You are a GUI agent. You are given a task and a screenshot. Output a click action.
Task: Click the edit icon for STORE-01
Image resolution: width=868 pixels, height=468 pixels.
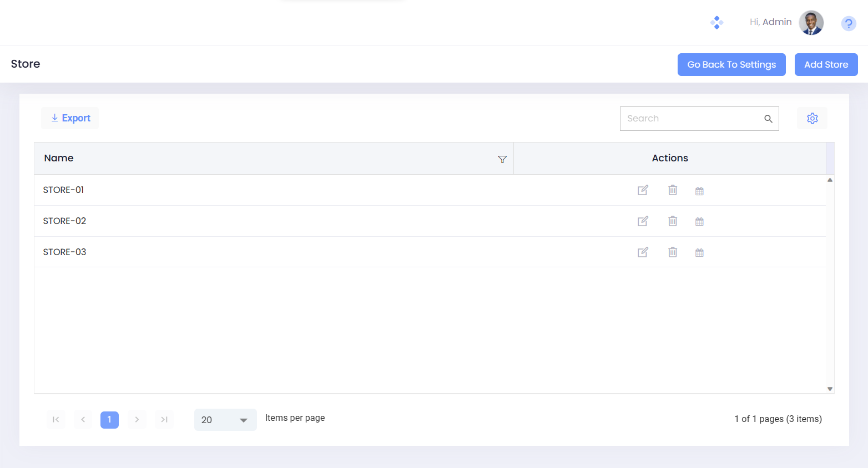pos(643,190)
